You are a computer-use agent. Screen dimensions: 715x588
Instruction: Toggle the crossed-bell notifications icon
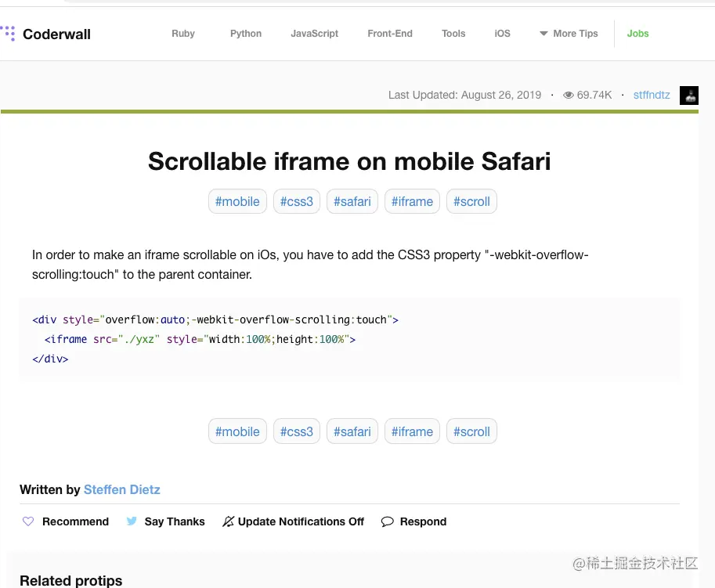pos(228,521)
